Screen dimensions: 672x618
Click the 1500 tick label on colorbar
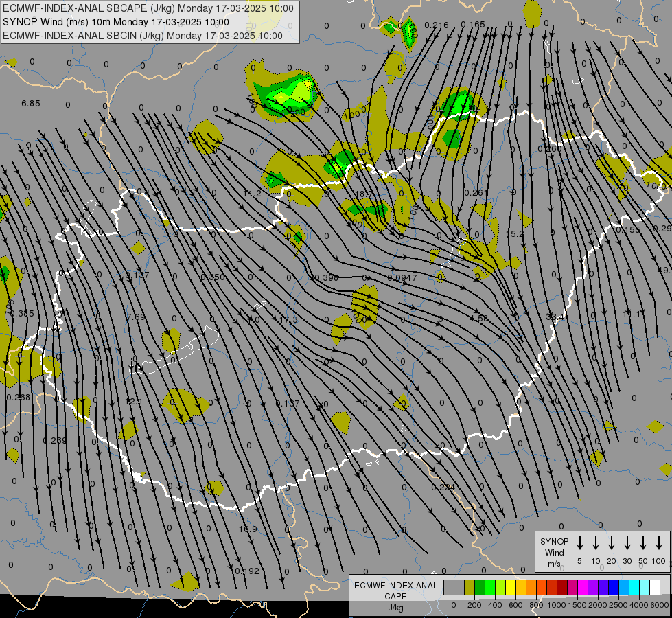point(577,605)
